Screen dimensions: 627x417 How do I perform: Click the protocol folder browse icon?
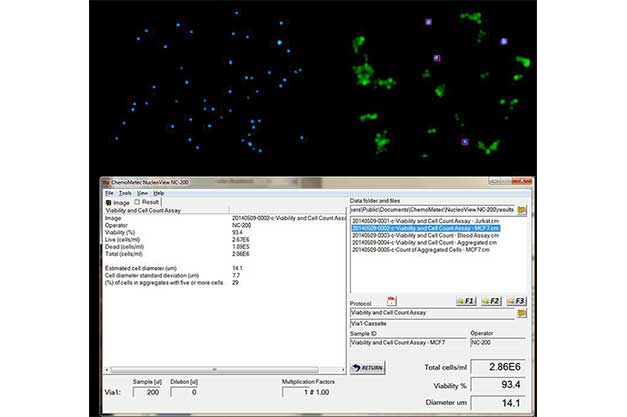(x=521, y=313)
